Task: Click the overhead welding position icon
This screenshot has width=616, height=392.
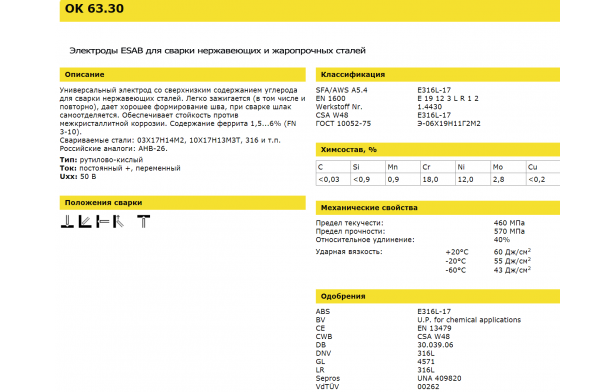Action: 143,222
